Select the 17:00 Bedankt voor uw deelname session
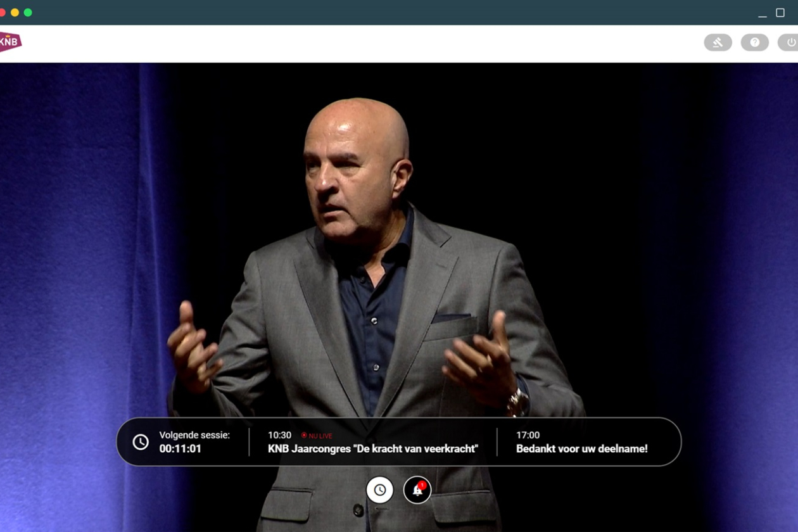798x532 pixels. point(581,449)
